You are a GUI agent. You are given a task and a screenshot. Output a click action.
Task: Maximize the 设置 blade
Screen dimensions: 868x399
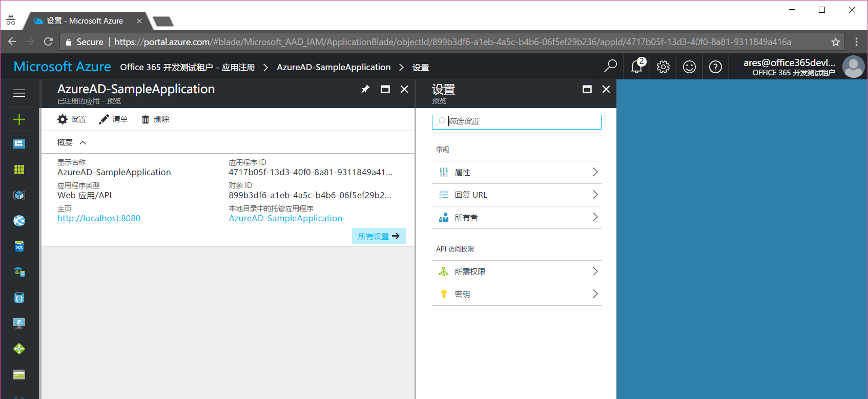pos(587,89)
